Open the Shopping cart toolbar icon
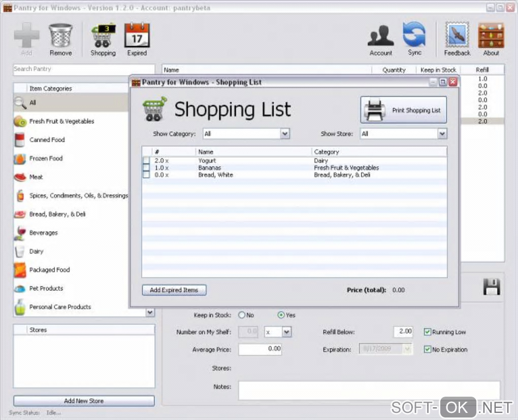This screenshot has width=518, height=420. point(103,36)
